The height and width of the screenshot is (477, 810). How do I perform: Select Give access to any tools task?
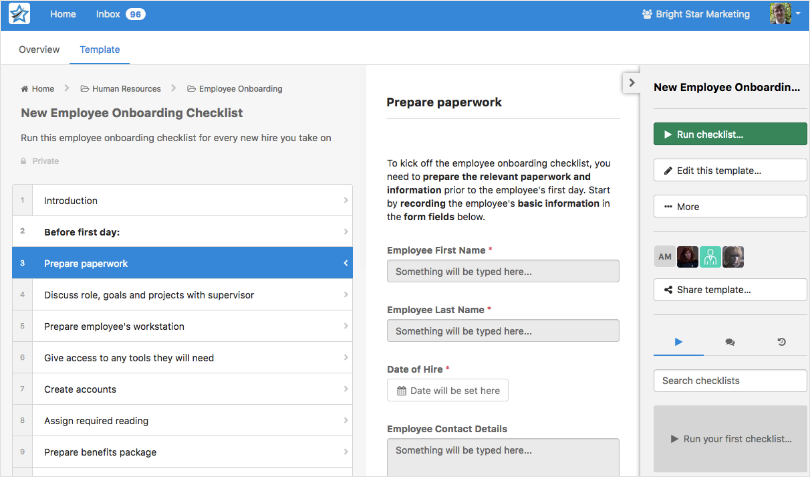click(x=182, y=358)
